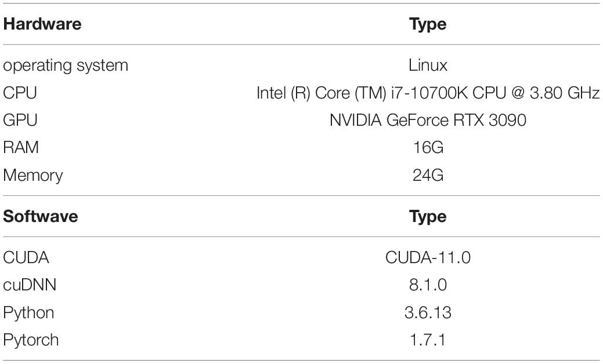
Task: Click the CUDA-11.0 value
Action: [428, 257]
